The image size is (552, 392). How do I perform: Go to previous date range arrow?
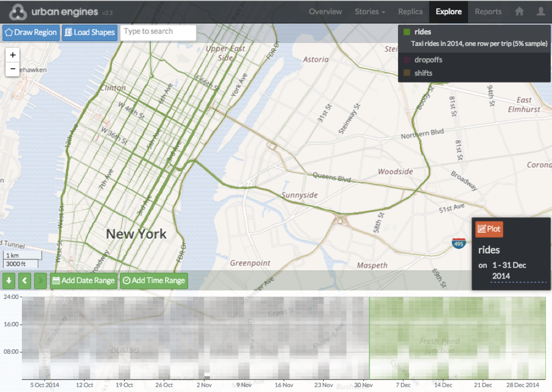tap(25, 281)
